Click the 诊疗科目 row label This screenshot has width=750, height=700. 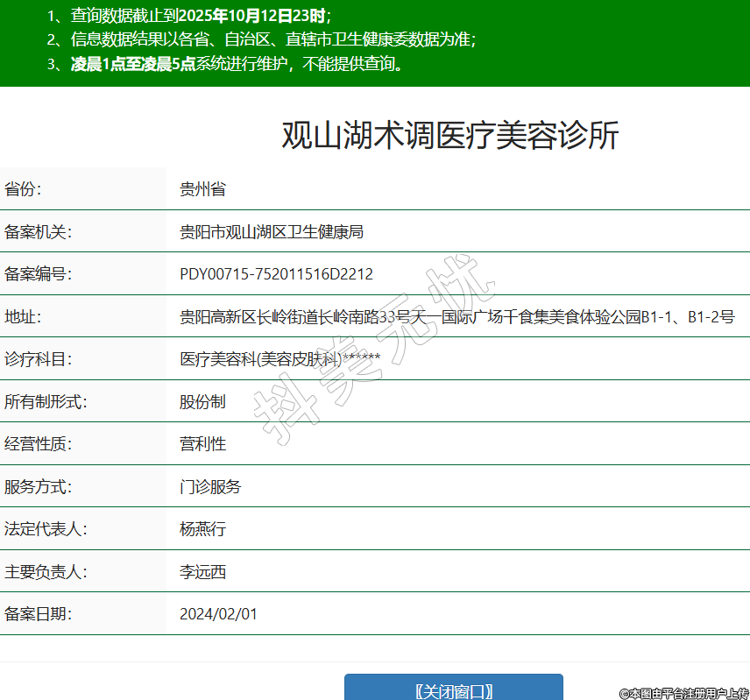coord(38,359)
